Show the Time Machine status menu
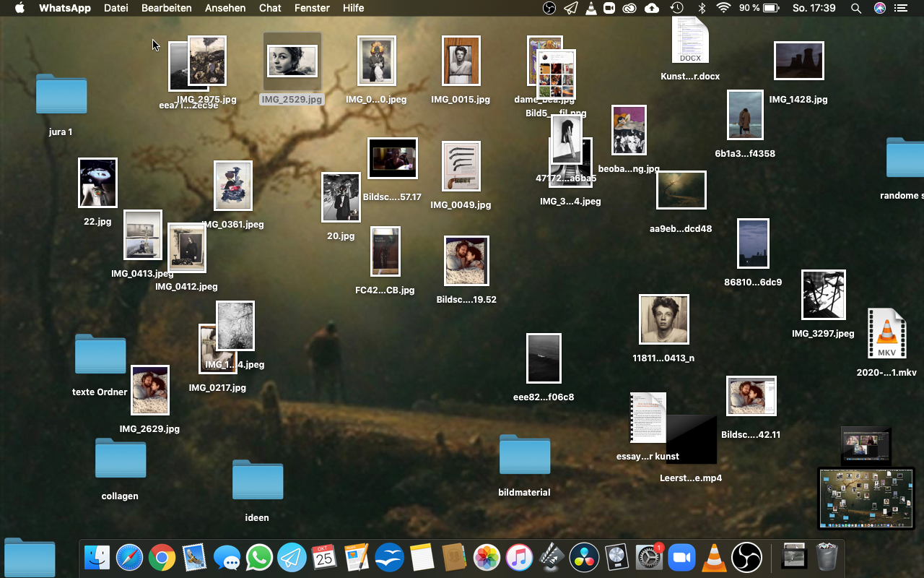The image size is (924, 578). 676,8
